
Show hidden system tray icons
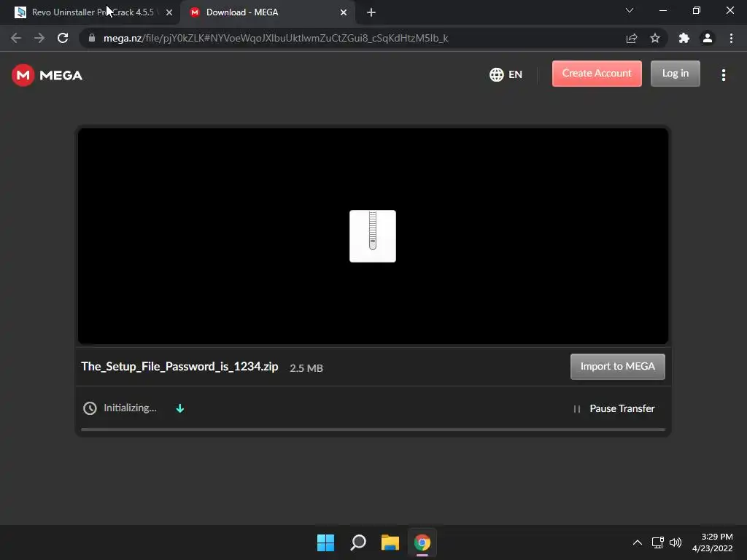tap(637, 542)
